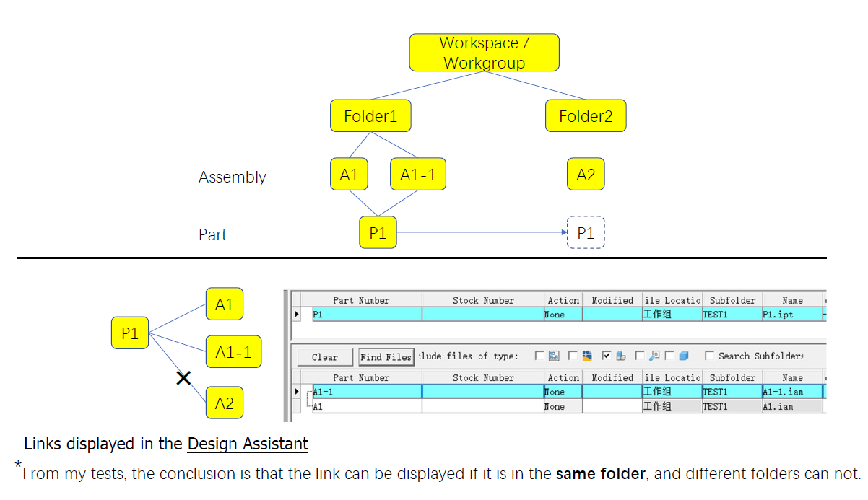The height and width of the screenshot is (500, 868).
Task: Click the Folder1 node
Action: (x=370, y=116)
